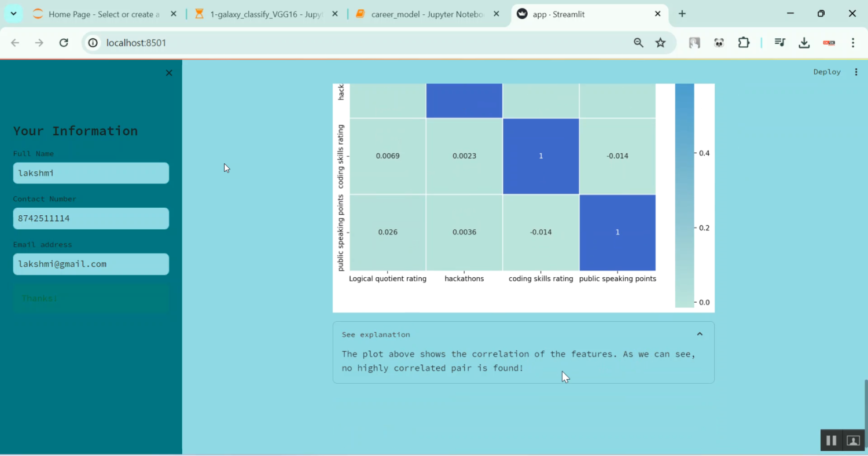Open the browser Downloads icon
The width and height of the screenshot is (868, 456).
[804, 42]
